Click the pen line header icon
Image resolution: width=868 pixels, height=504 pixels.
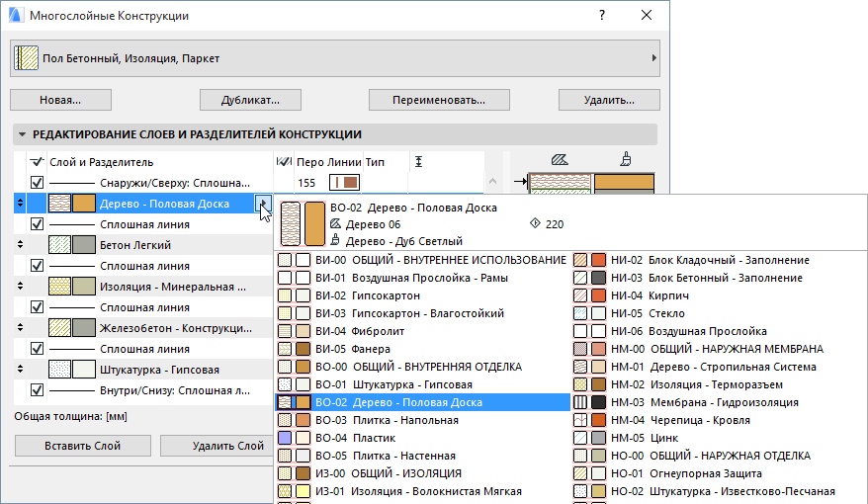coord(284,161)
